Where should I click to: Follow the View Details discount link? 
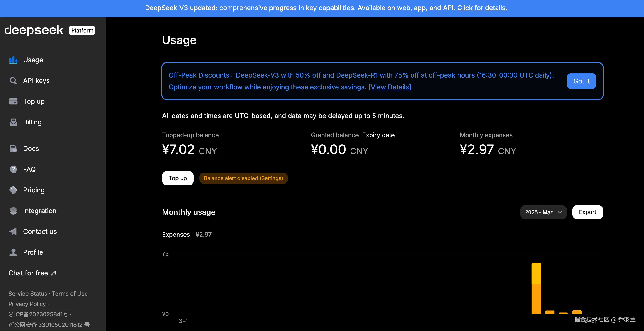click(390, 87)
